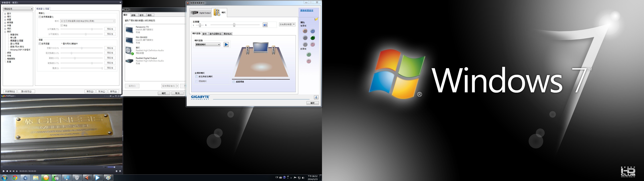This screenshot has width=644, height=181.
Task: Adjust the L/R balance slider
Action: pos(200,25)
